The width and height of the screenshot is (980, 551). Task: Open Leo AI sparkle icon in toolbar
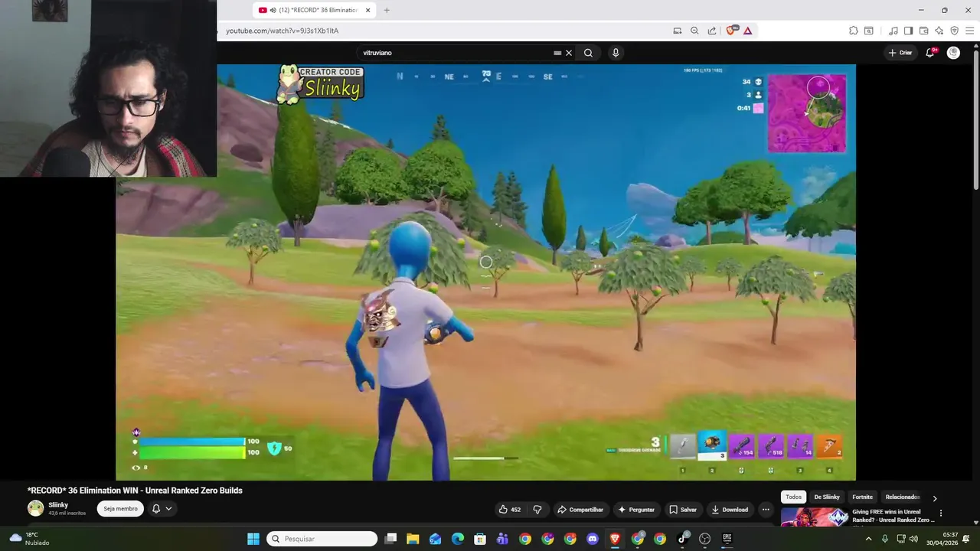(939, 31)
